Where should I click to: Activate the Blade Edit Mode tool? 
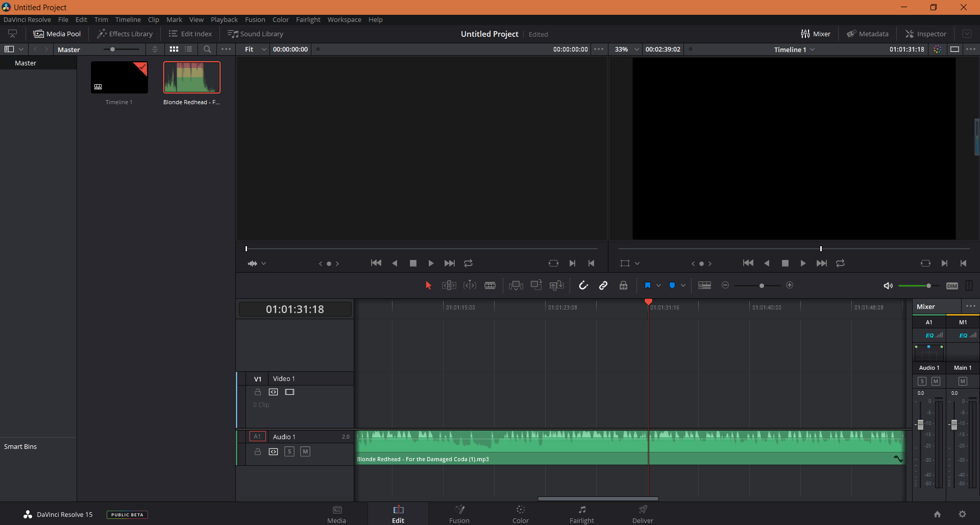(490, 285)
